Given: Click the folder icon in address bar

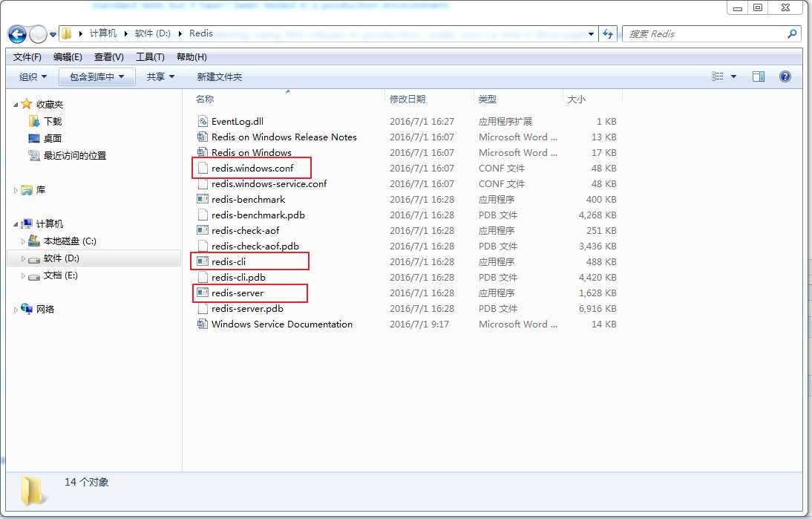Looking at the screenshot, I should coord(66,33).
